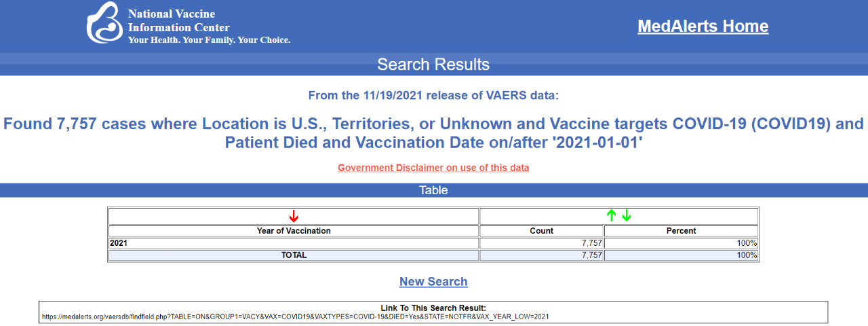Click the Table section header bar
This screenshot has width=868, height=326.
point(433,190)
